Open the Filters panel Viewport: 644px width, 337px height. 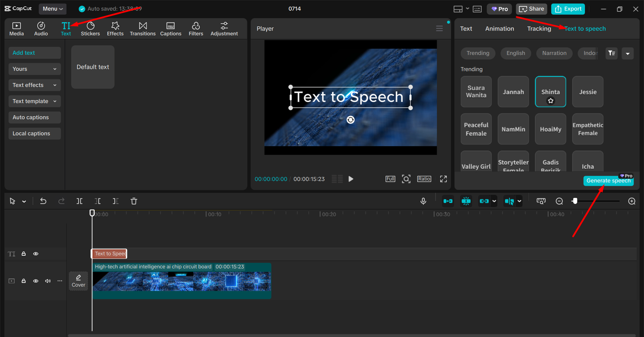(196, 29)
